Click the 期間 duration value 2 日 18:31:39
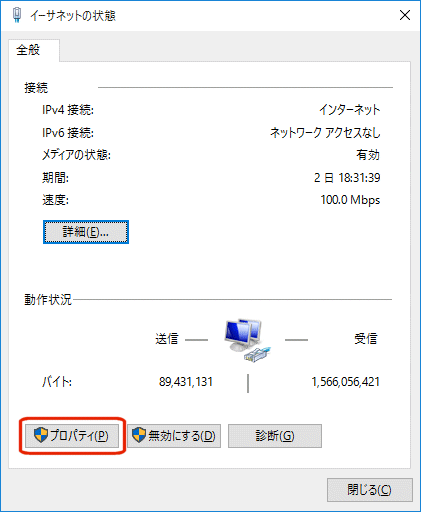 coord(347,178)
